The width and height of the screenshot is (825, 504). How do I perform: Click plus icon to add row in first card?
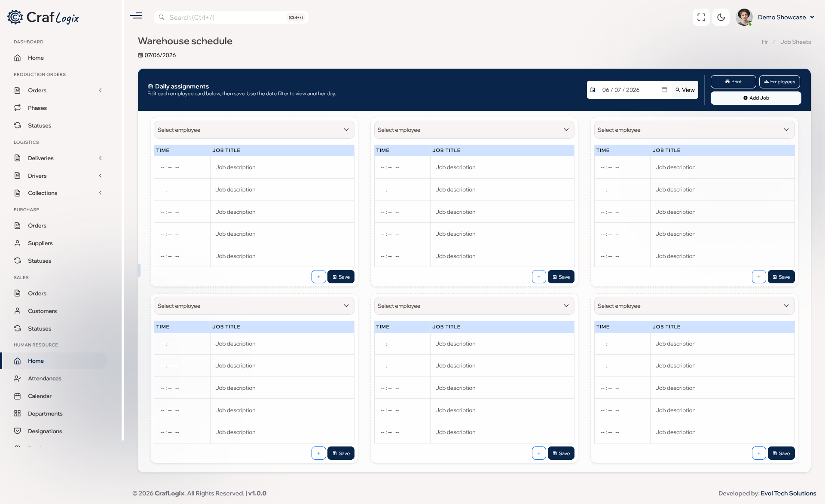tap(319, 277)
